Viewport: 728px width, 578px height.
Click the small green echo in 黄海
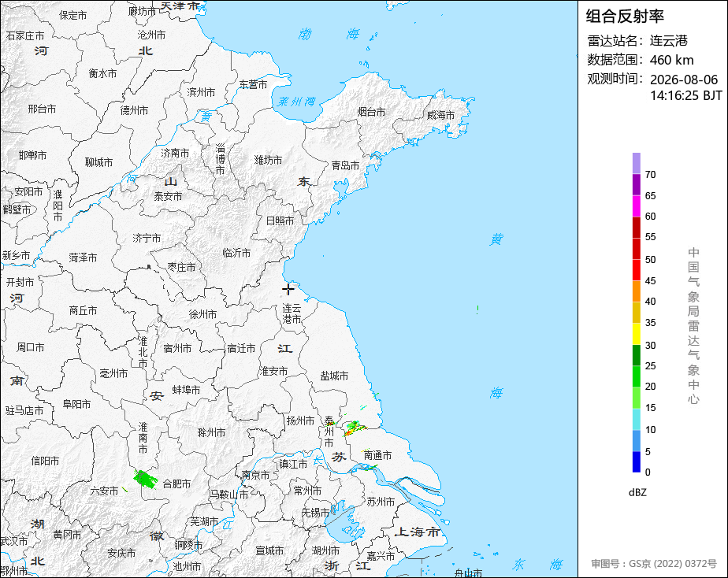pos(477,309)
